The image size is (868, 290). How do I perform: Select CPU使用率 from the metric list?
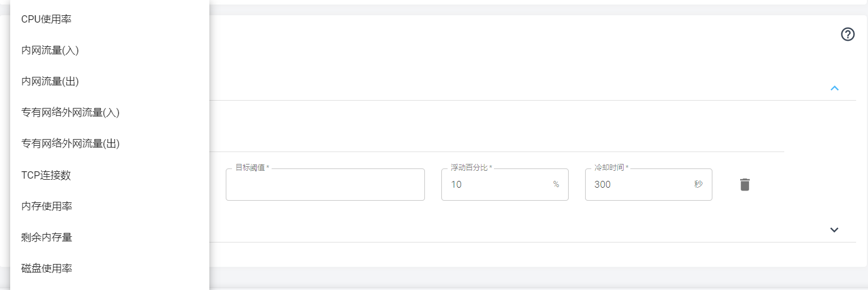110,19
